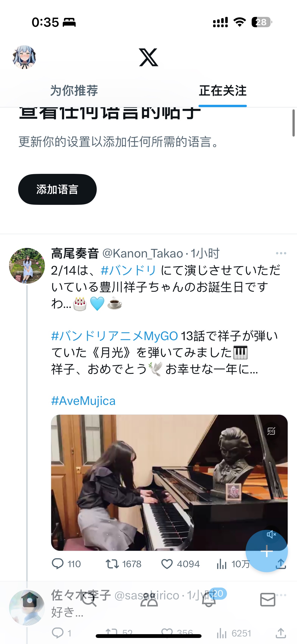Screen dimensions: 297x644
Task: Open more options for 高尾奏音's post
Action: coord(281,253)
